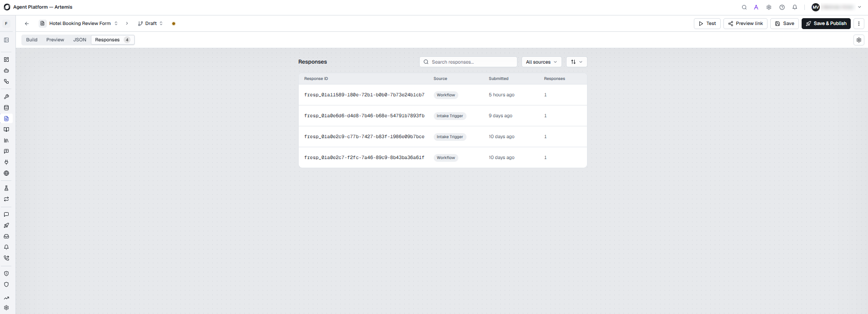Open the shield alert icon in sidebar

6,274
